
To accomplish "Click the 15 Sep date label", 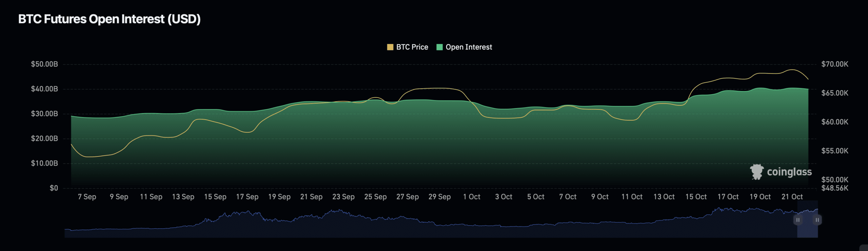I will click(215, 197).
